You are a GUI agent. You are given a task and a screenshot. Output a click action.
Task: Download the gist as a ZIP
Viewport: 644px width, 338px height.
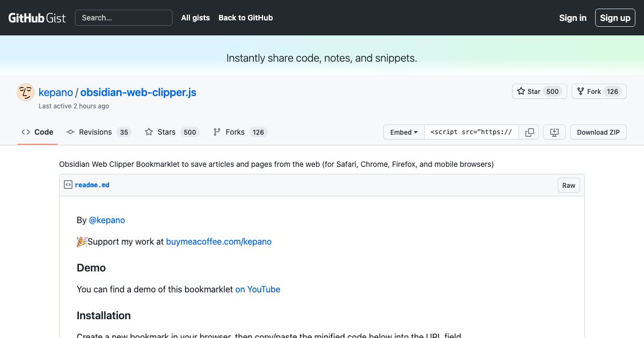click(x=598, y=132)
